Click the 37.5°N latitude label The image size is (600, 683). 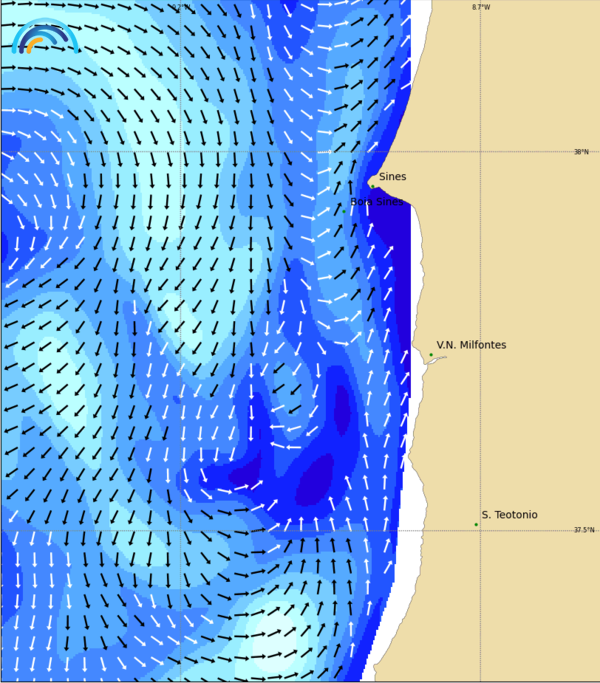[583, 530]
